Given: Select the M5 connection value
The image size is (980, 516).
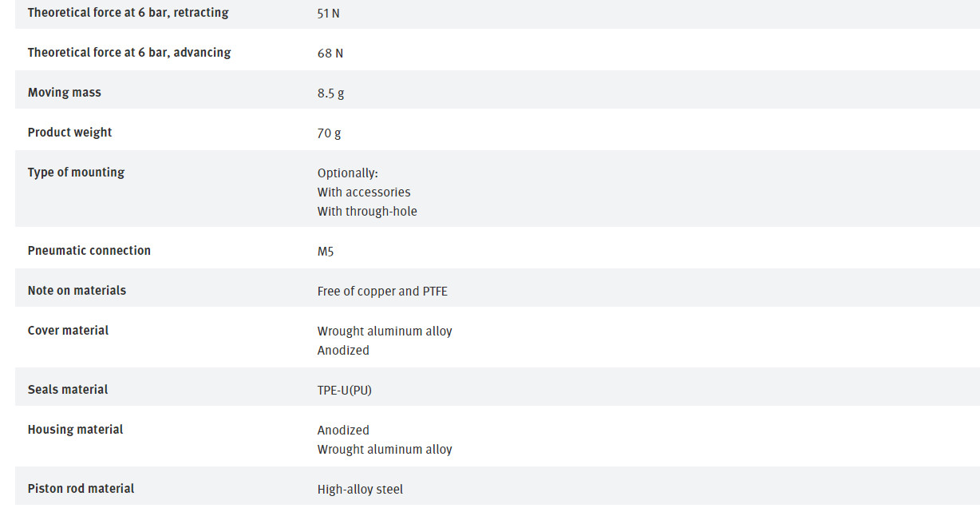Looking at the screenshot, I should [326, 252].
